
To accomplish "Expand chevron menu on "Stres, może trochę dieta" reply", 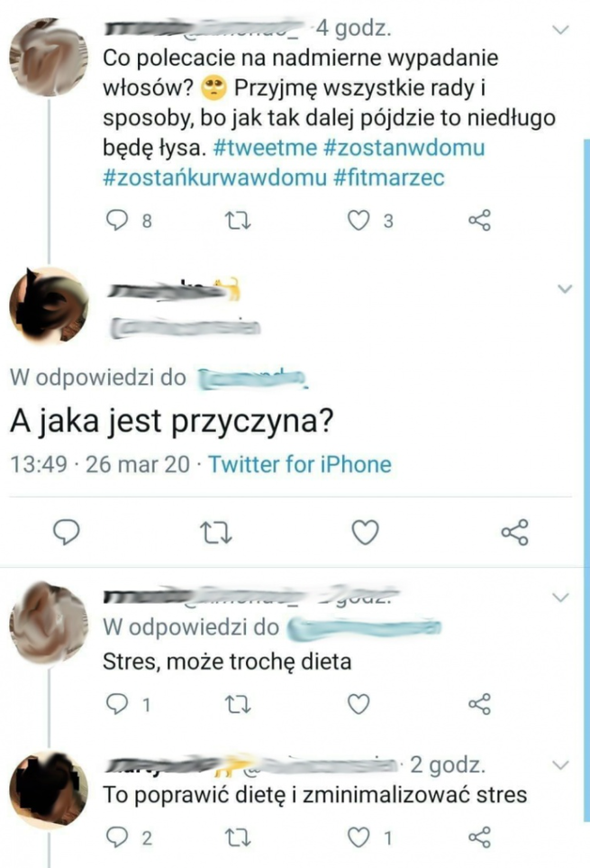I will (x=561, y=598).
